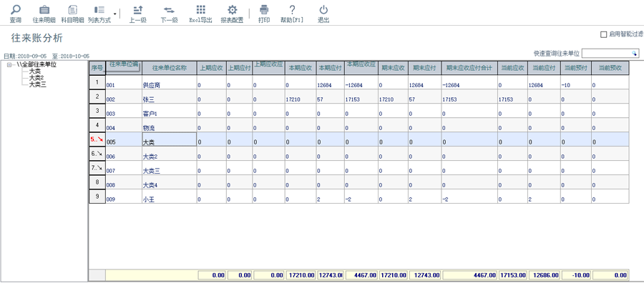Image resolution: width=644 pixels, height=283 pixels.
Task: Open 往来明细 from the toolbar
Action: point(44,10)
